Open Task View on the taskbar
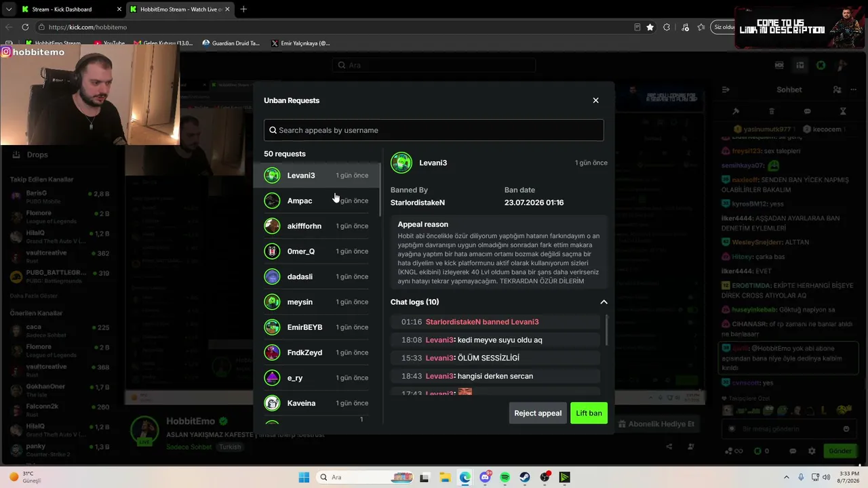868x488 pixels. (425, 477)
